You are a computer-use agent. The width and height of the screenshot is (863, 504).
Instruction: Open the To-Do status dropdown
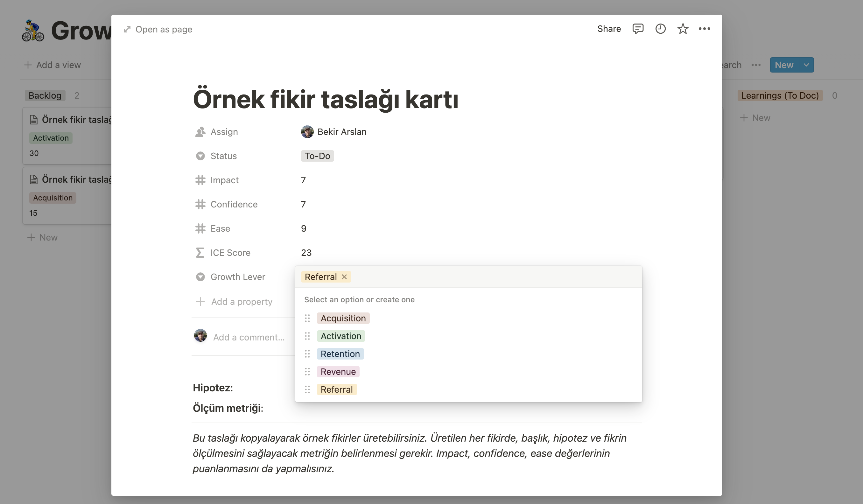tap(317, 156)
